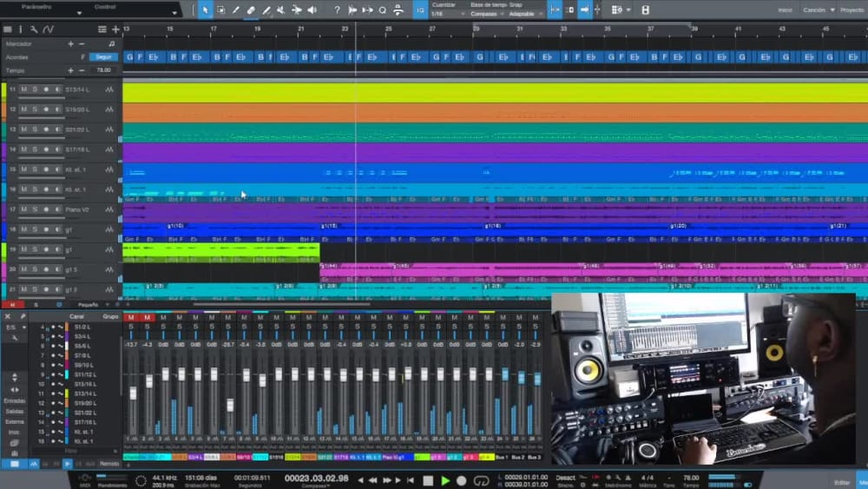The image size is (868, 489).
Task: Select the Split tool in the toolbar
Action: pyautogui.click(x=236, y=10)
